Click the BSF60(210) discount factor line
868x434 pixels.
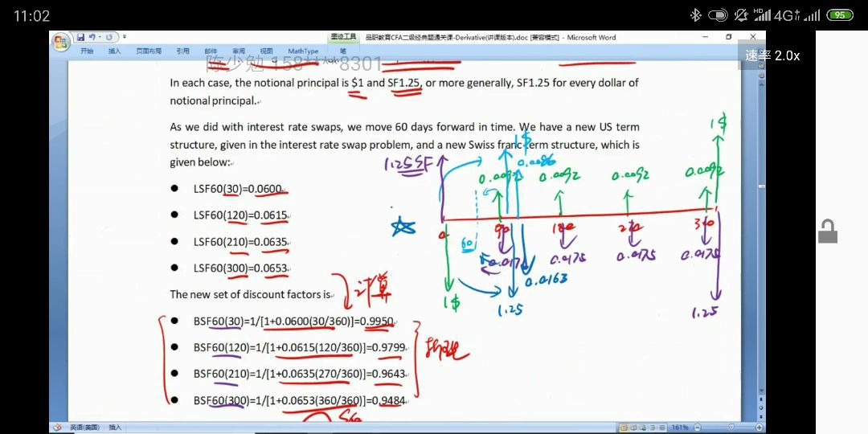[x=300, y=374]
